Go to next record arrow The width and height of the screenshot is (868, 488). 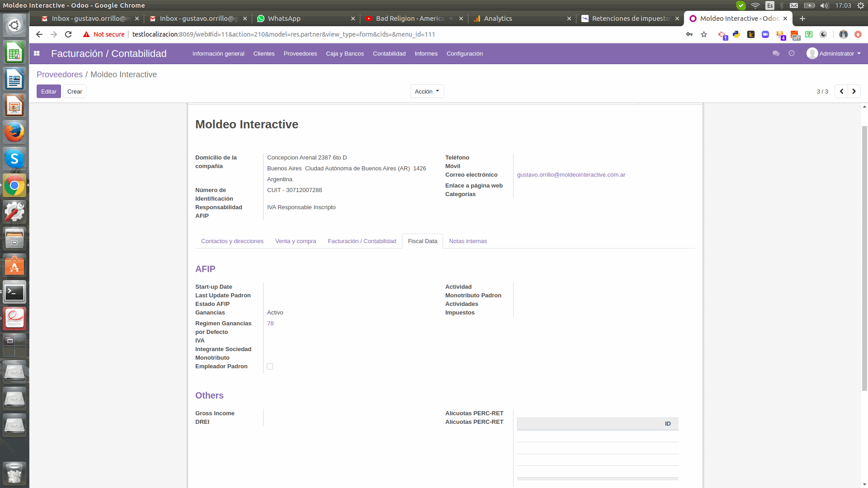point(854,91)
